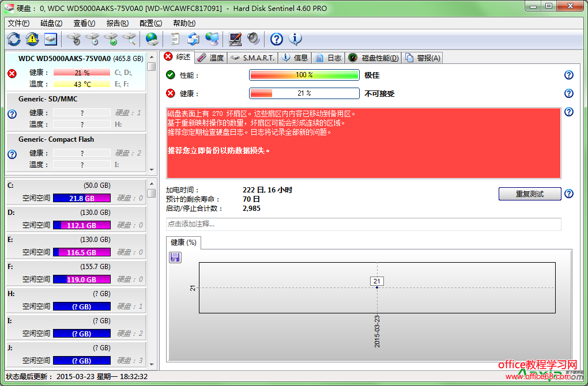Click the red X icon beside 健康 in overview
The image size is (588, 386).
[x=170, y=93]
